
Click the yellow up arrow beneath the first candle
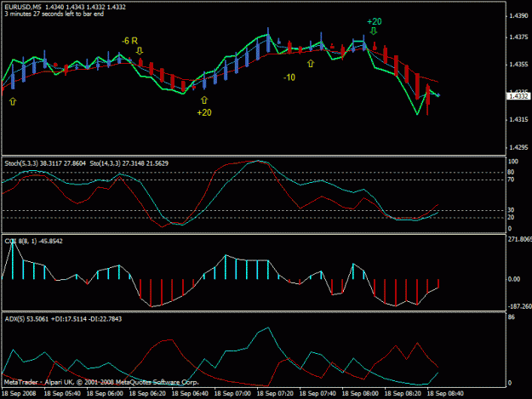click(13, 101)
